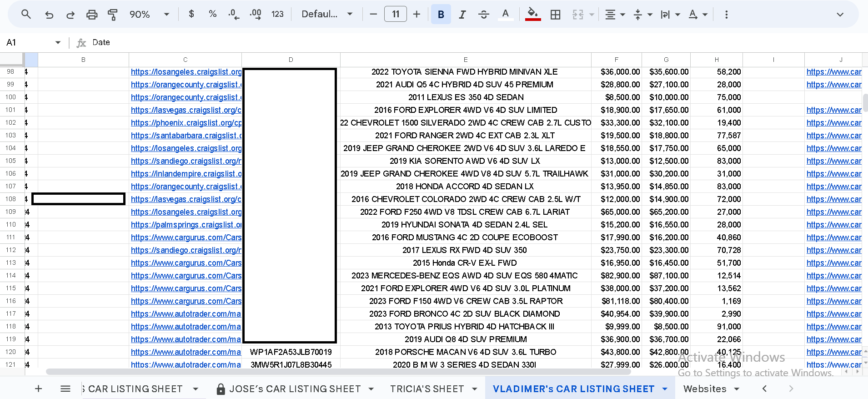Screen dimensions: 868x399
Task: Open the all sheets list
Action: 65,389
